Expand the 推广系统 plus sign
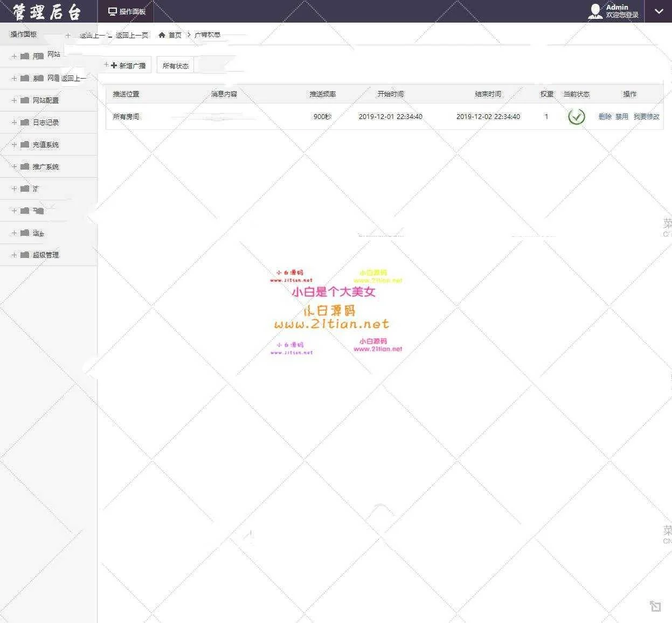Viewport: 672px width, 623px height. [15, 166]
